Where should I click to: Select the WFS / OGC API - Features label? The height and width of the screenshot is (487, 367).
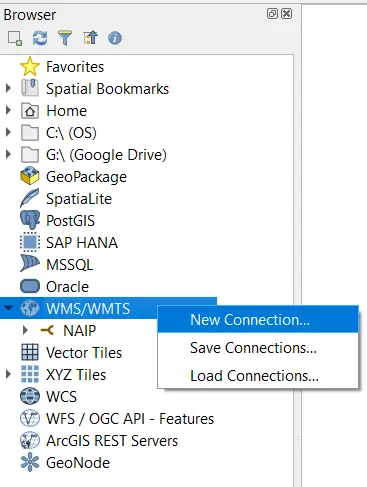coord(130,419)
